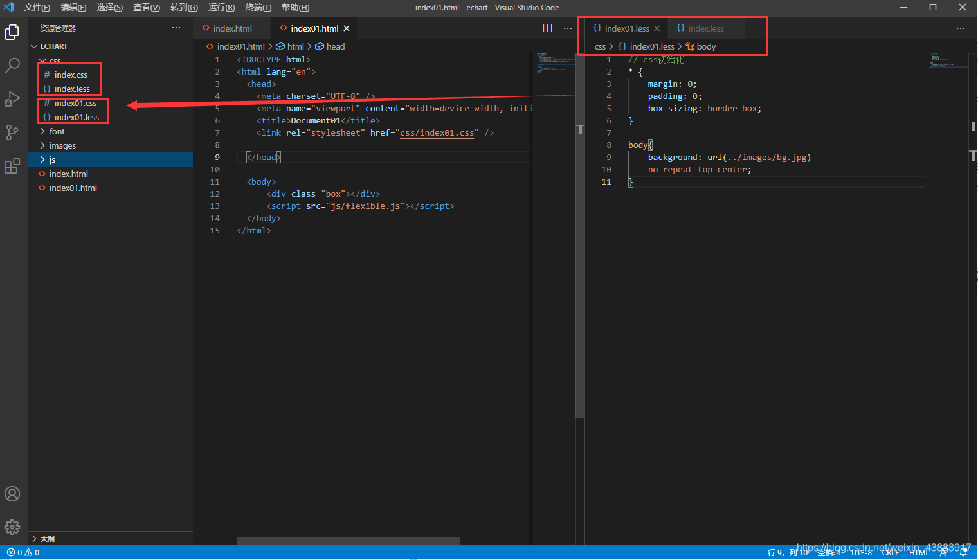Open right editor group more actions
The width and height of the screenshot is (978, 560).
pyautogui.click(x=961, y=28)
